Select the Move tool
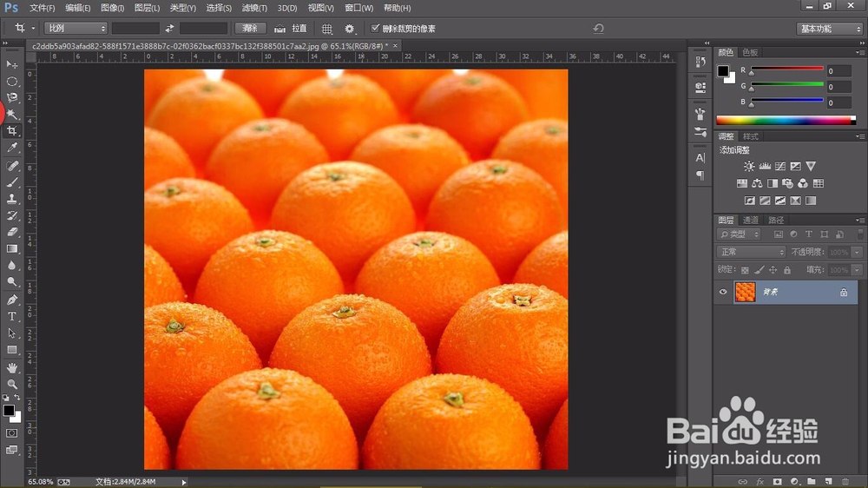This screenshot has width=868, height=488. coord(11,65)
